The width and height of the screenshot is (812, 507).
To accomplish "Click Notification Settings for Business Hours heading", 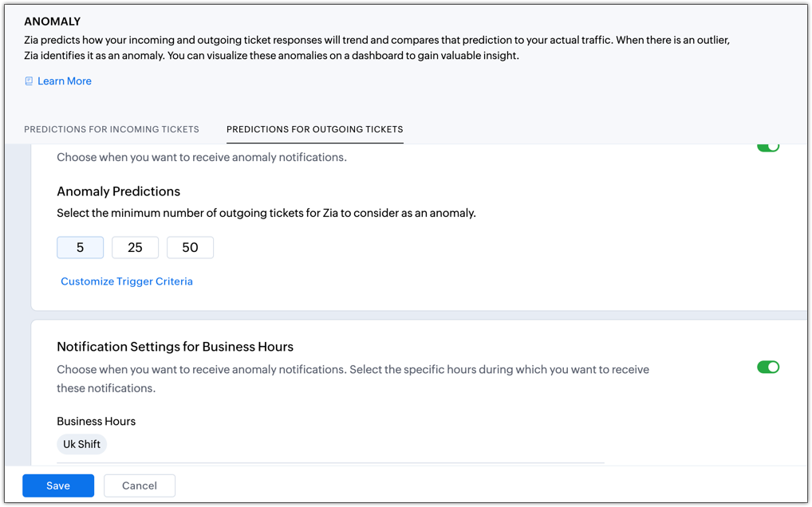I will [x=175, y=347].
